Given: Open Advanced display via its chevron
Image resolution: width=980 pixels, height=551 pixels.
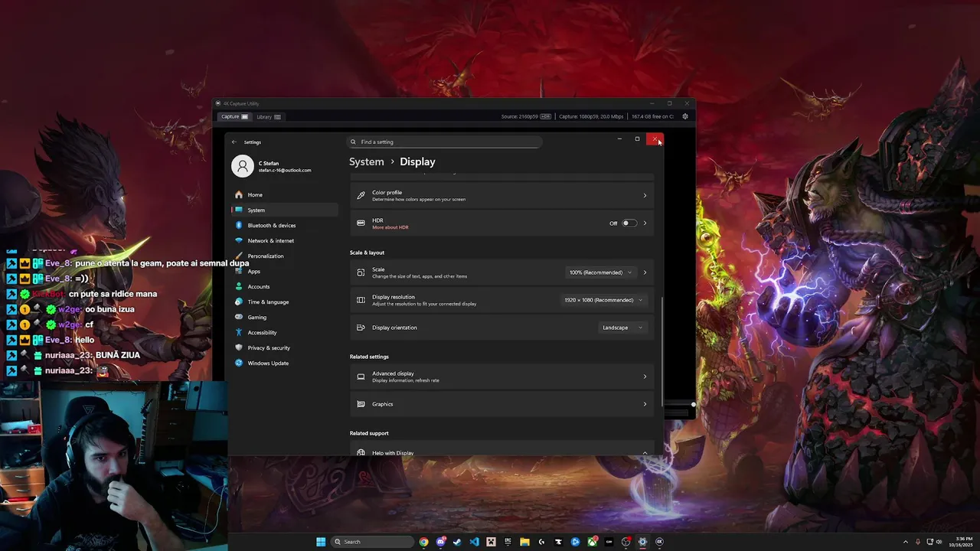Looking at the screenshot, I should pos(645,377).
